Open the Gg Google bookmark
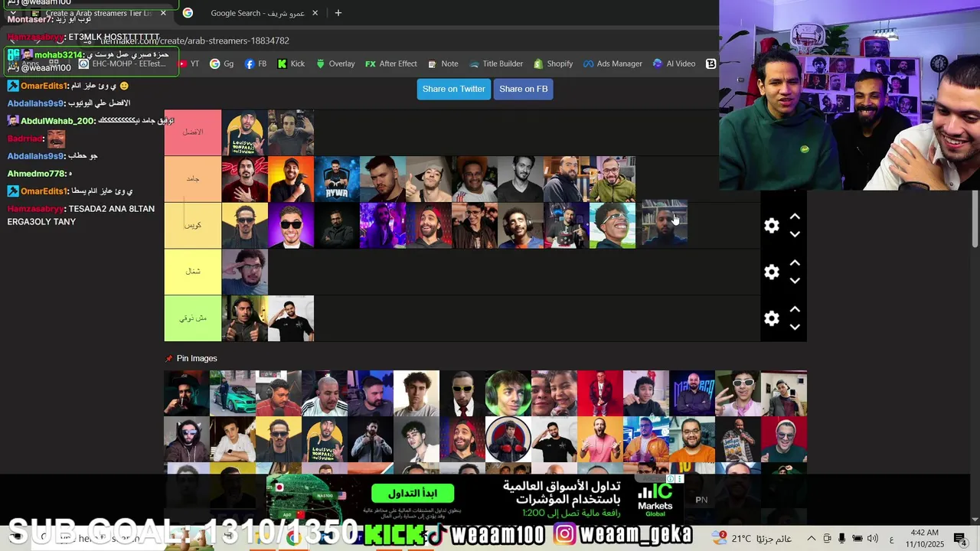 [x=222, y=64]
